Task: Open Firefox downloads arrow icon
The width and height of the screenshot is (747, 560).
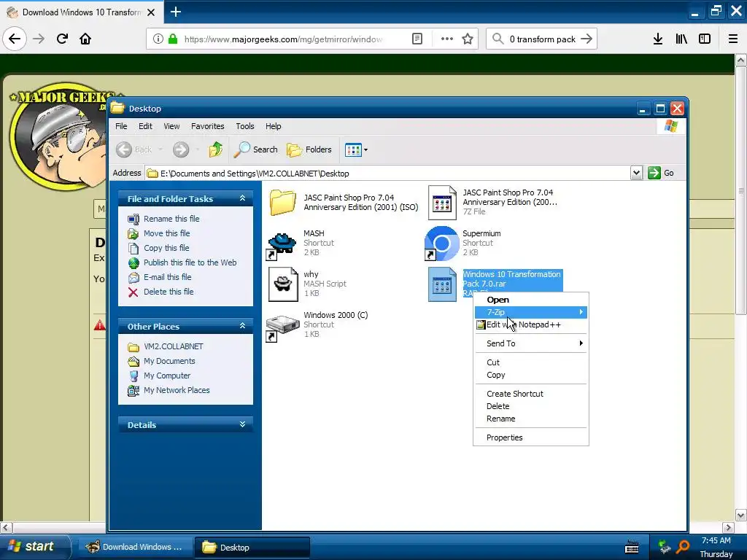Action: coord(657,39)
